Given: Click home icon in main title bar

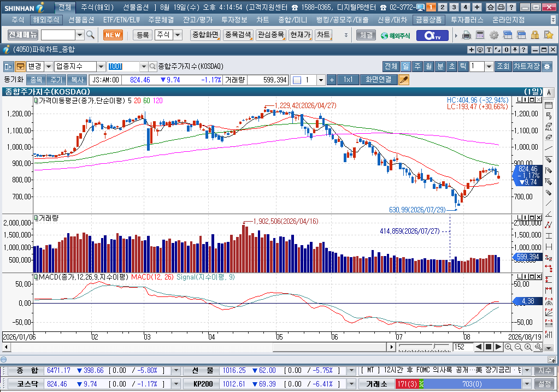Looking at the screenshot, I should pos(491,7).
